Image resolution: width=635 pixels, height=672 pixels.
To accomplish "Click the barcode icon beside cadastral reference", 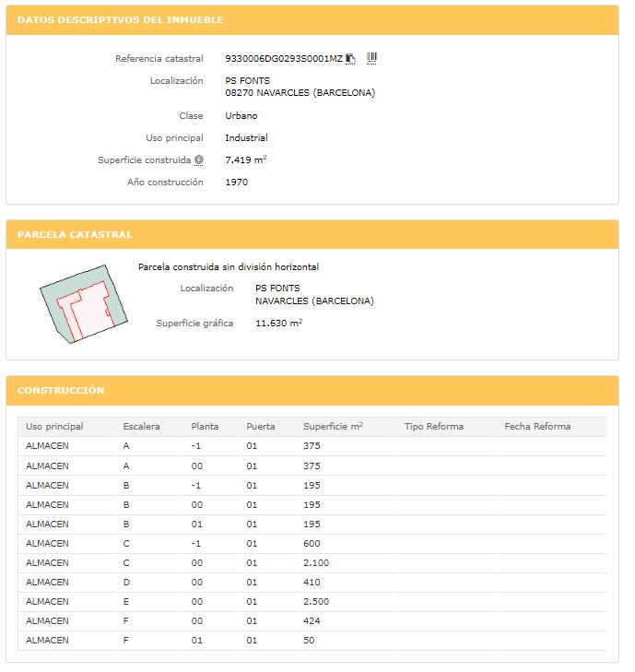I will [x=372, y=58].
